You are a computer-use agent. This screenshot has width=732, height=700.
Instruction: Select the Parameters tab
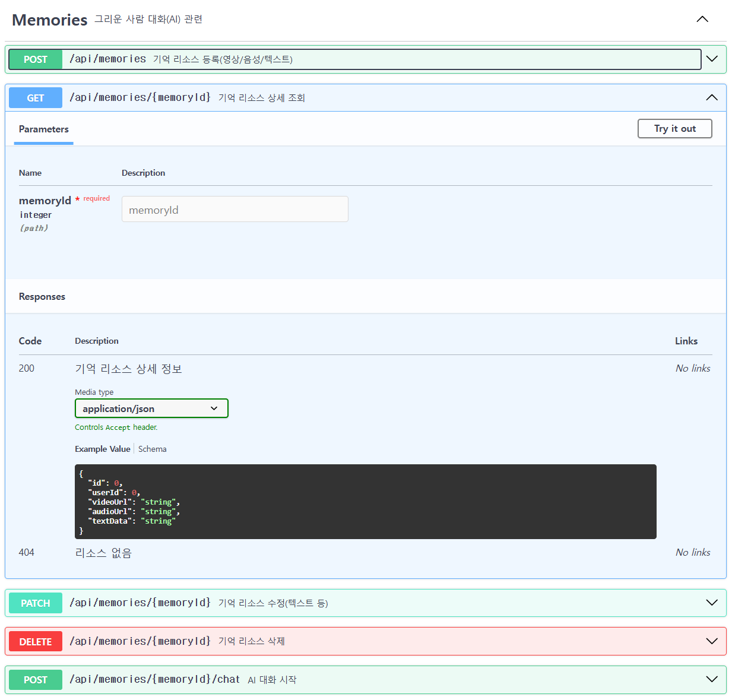point(44,129)
